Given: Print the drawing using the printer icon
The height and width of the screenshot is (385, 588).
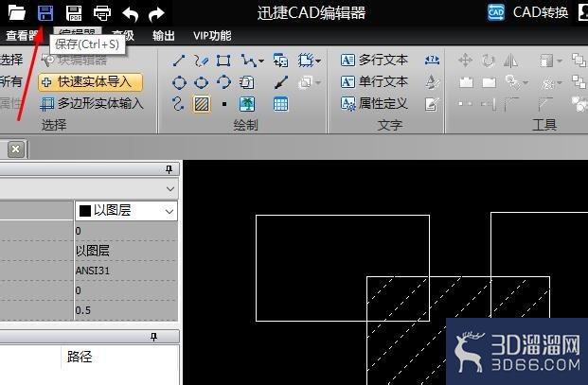Looking at the screenshot, I should pyautogui.click(x=102, y=13).
